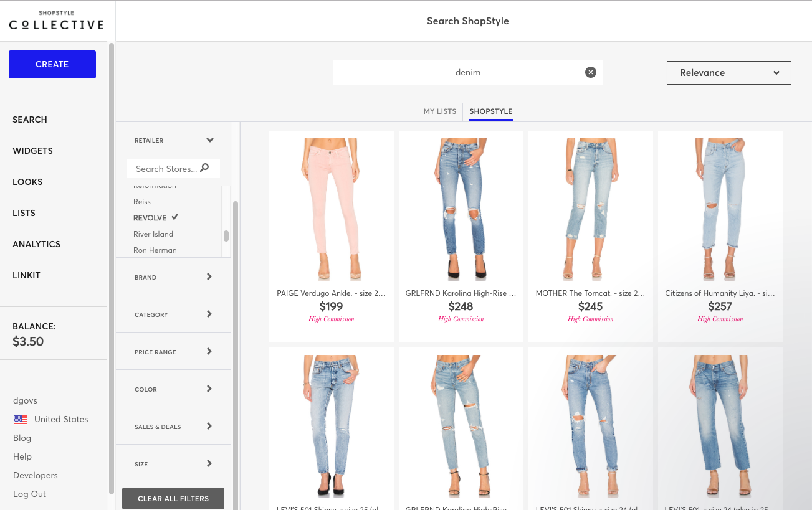Clear the denim search text
This screenshot has height=510, width=812.
point(590,72)
